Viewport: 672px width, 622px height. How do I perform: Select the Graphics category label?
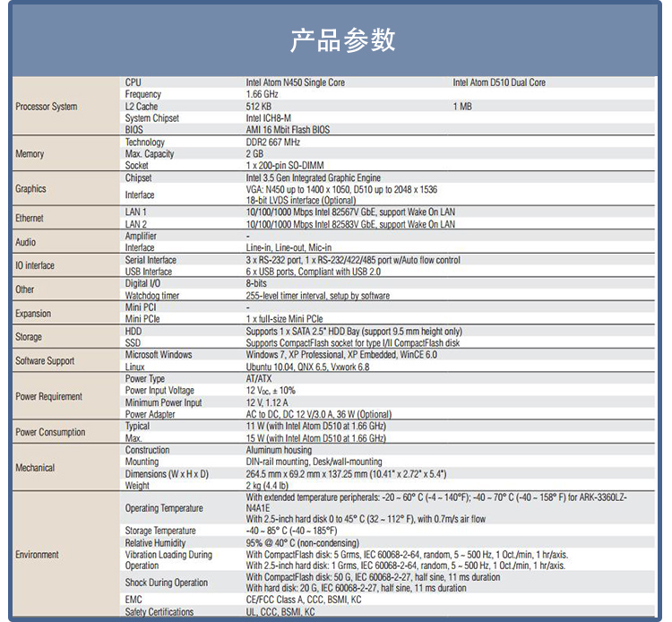pyautogui.click(x=30, y=189)
